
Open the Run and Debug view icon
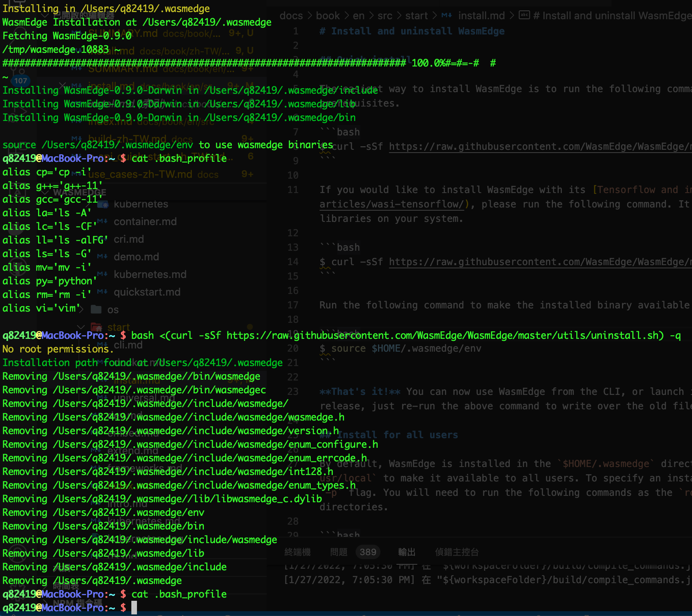coord(17,111)
